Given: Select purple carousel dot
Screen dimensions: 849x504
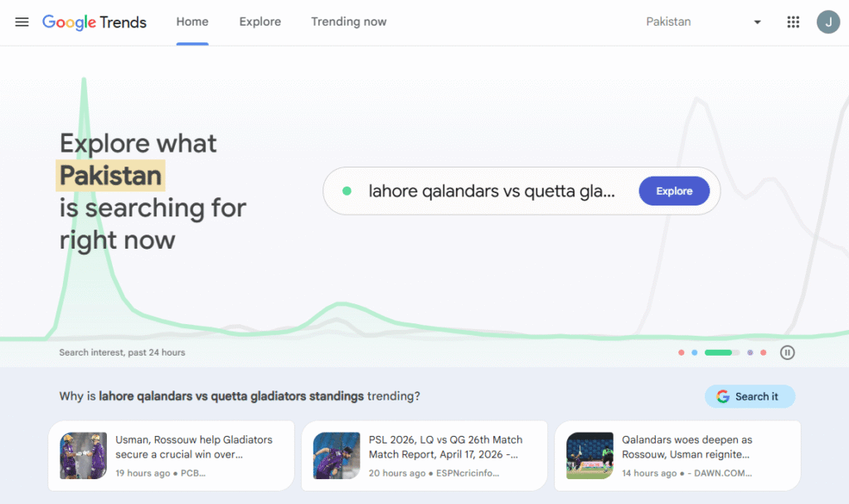Looking at the screenshot, I should point(750,353).
